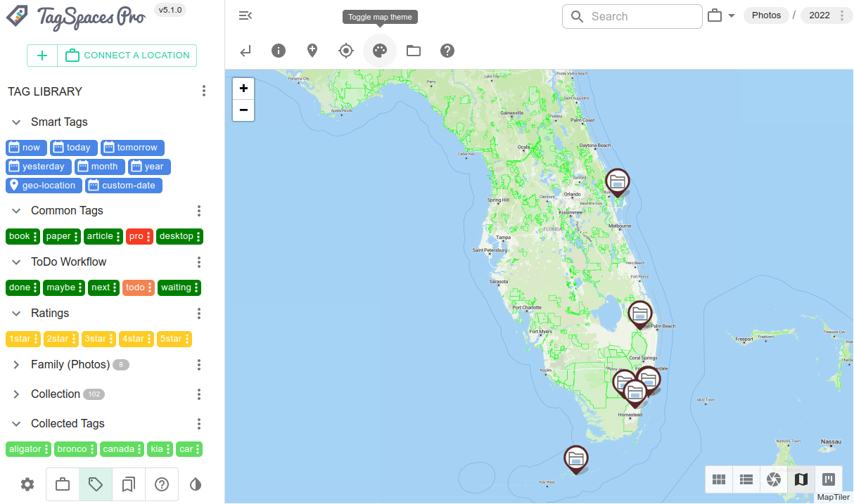Open the folder icon in map toolbar
Viewport: 854px width, 504px height.
(x=414, y=51)
